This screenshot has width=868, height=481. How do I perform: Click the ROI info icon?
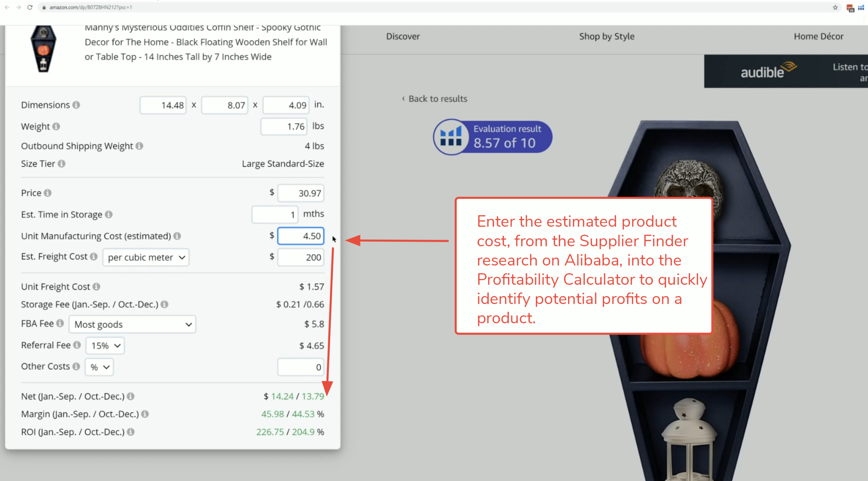click(x=131, y=432)
